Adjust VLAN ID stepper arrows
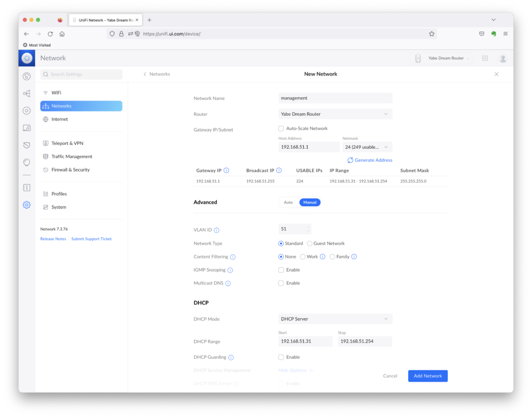 (308, 229)
